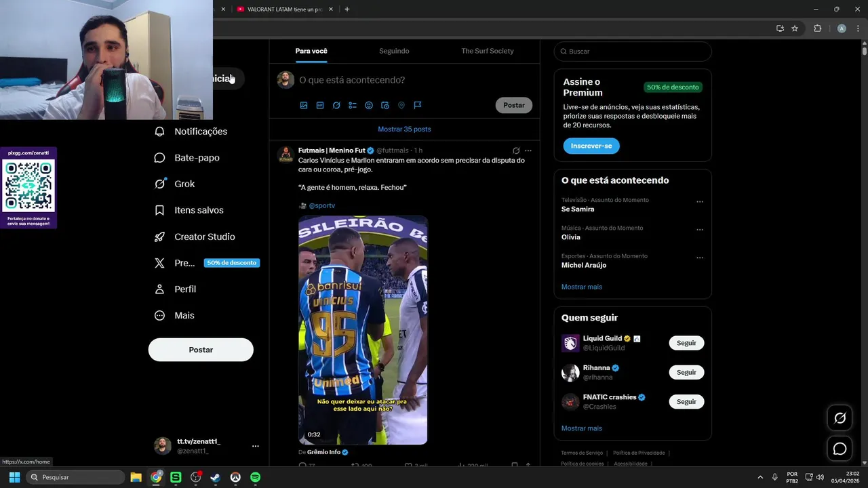Click the Buscar search field
Viewport: 868px width, 488px height.
tap(633, 52)
